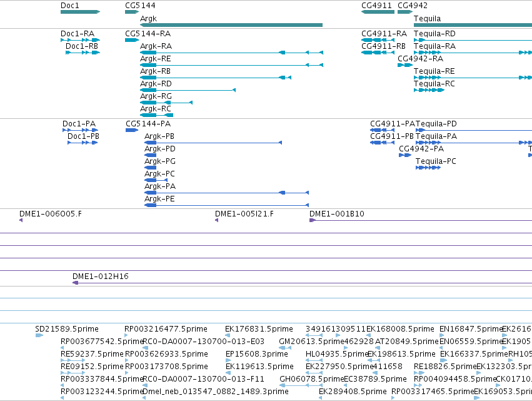Screen dimensions: 532x401
Task: Select the RP003216477.5prime EST label
Action: click(x=166, y=329)
